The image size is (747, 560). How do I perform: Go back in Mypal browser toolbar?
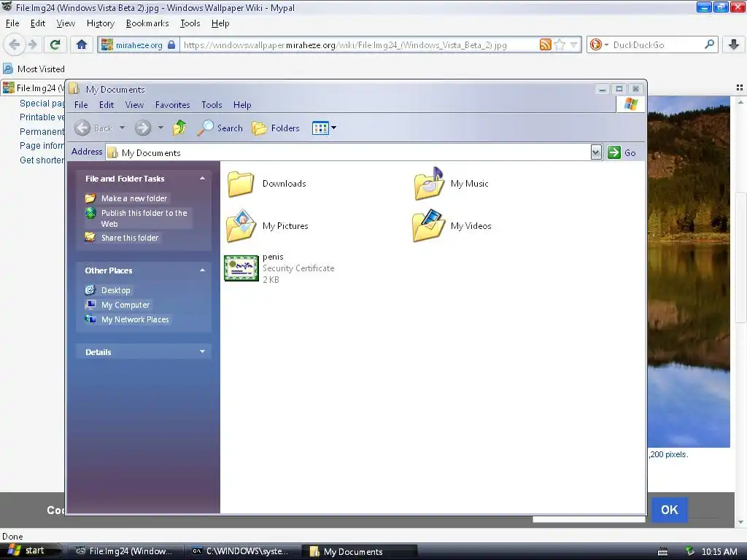tap(15, 44)
